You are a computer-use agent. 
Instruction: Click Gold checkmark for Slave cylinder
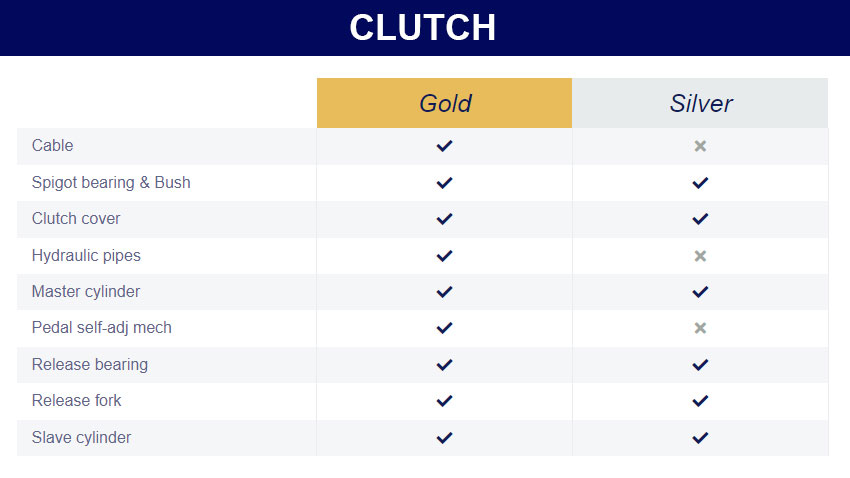444,438
